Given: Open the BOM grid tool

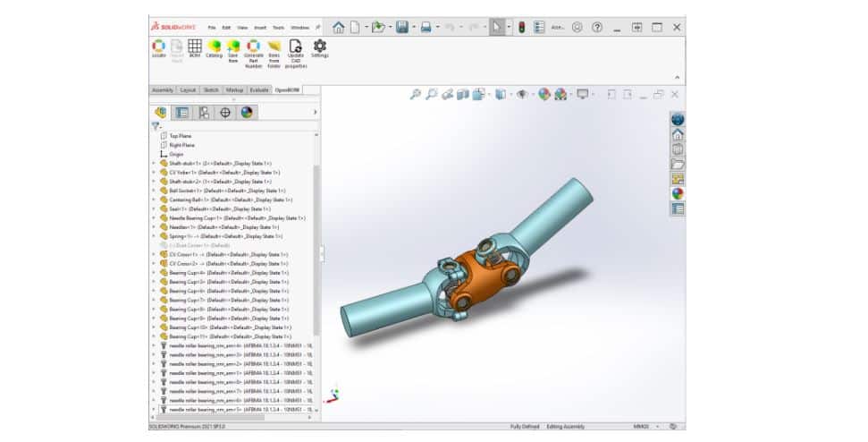Looking at the screenshot, I should 195,48.
